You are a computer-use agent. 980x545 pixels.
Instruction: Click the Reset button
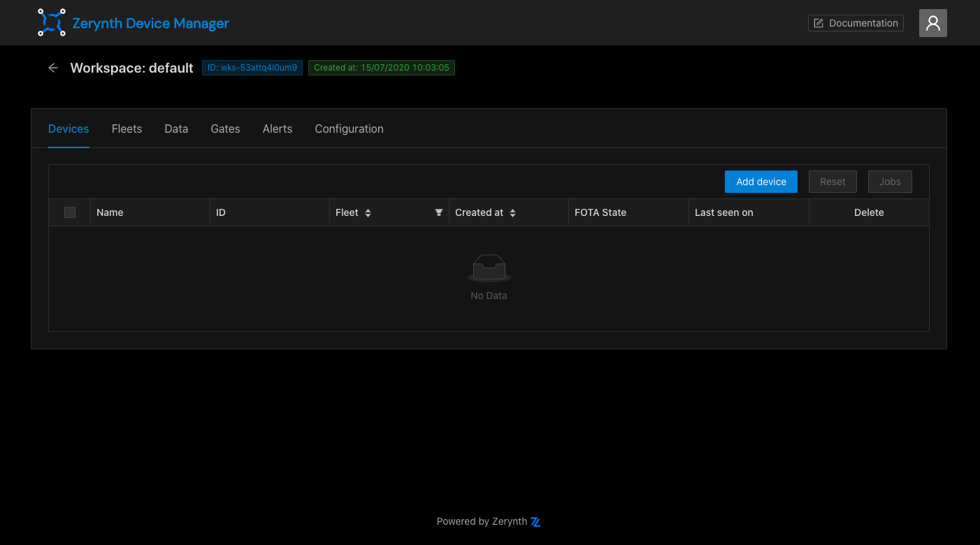coord(833,182)
